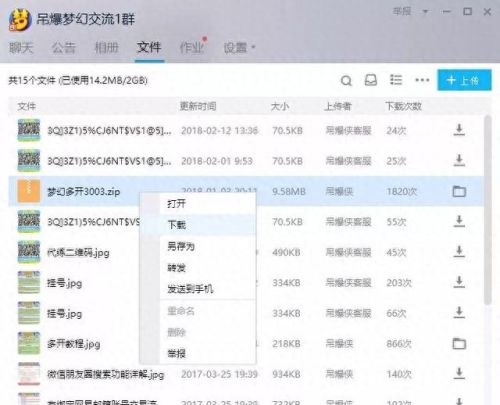Download the 70.5KB file with 55次 downloads
Image resolution: width=500 pixels, height=405 pixels.
tap(459, 222)
